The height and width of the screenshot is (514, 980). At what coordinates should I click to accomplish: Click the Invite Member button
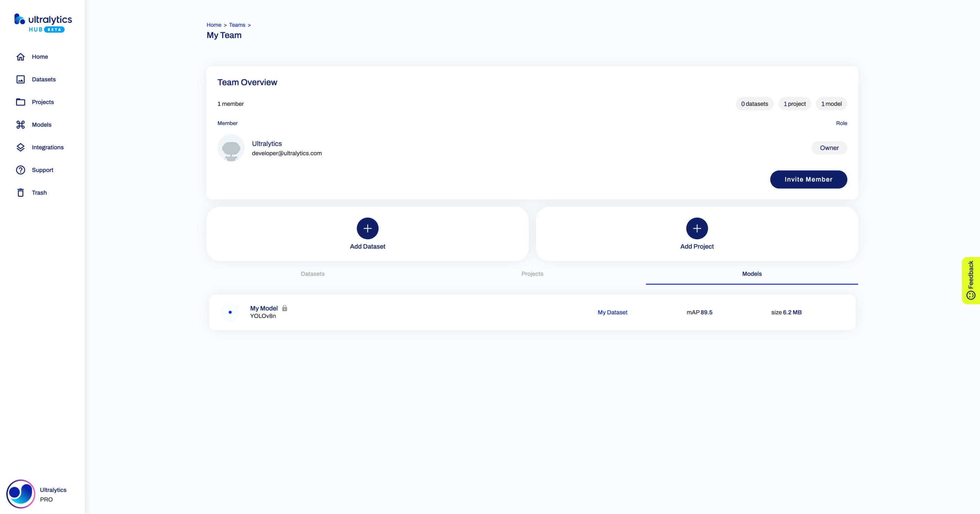808,179
